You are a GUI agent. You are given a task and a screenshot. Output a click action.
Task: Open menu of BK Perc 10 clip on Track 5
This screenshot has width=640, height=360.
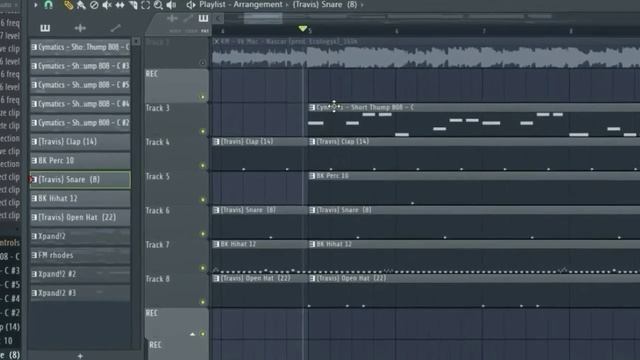[x=312, y=176]
